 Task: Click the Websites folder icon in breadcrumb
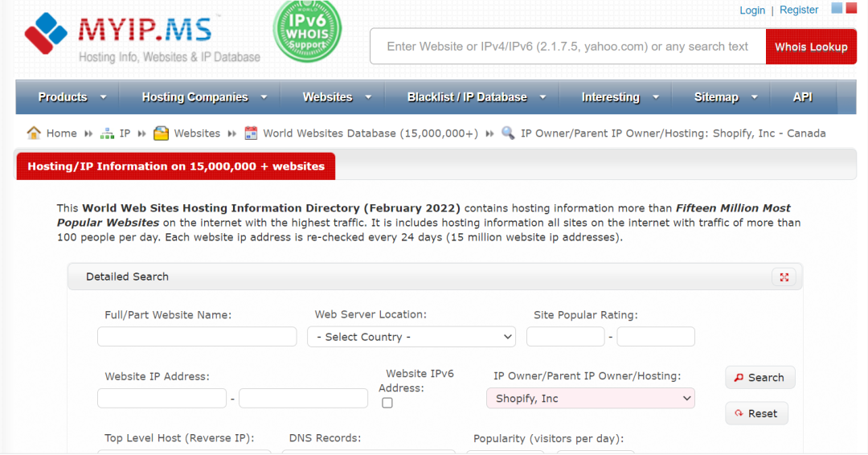pos(161,133)
